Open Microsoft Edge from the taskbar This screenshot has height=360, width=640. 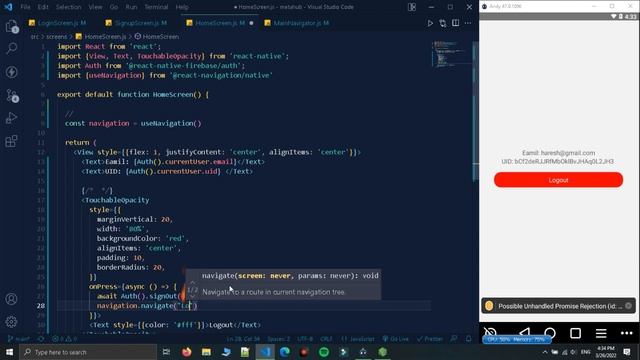284,352
